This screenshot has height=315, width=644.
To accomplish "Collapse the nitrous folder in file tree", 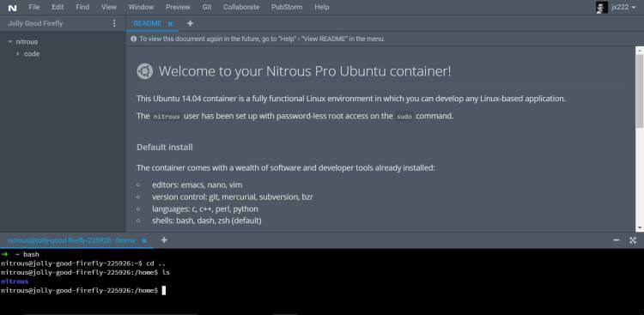I will [x=10, y=41].
